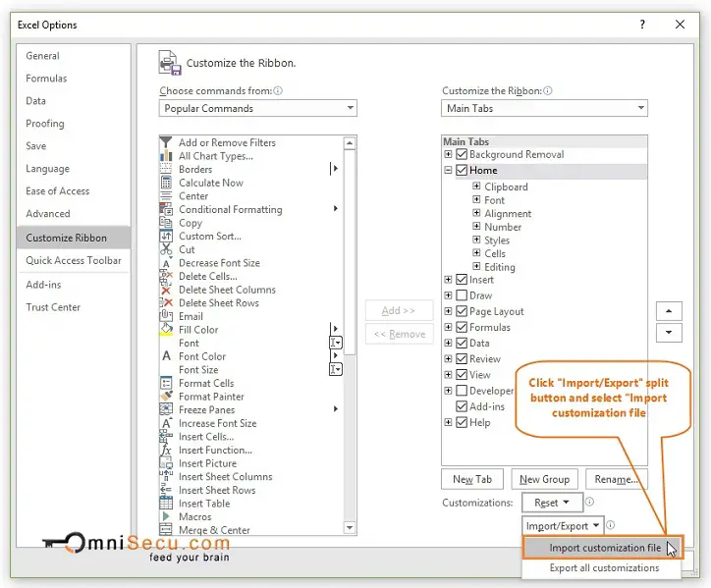Select Import customization file menu entry
711x588 pixels.
point(603,548)
